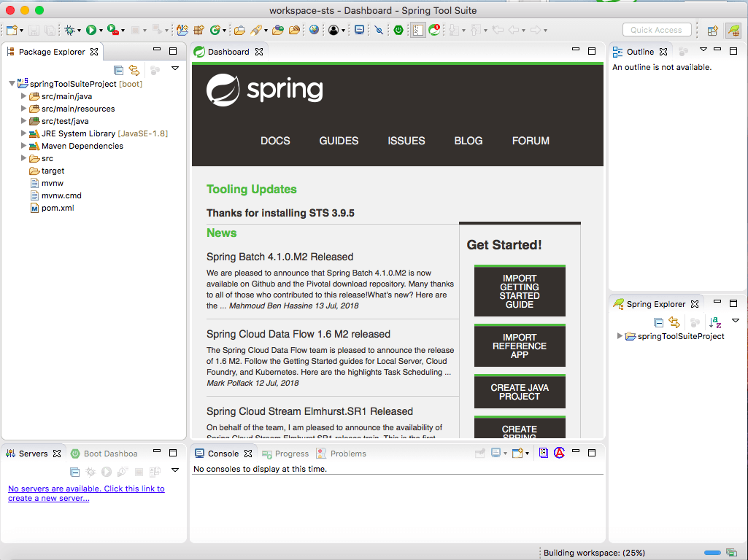Click Create Java Project button
This screenshot has width=748, height=560.
coord(520,392)
